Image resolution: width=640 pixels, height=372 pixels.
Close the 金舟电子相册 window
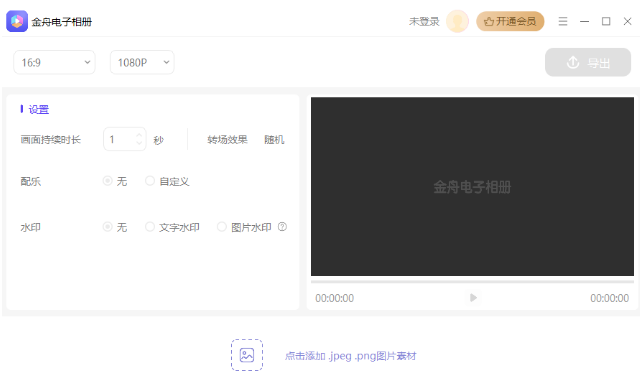[x=627, y=21]
